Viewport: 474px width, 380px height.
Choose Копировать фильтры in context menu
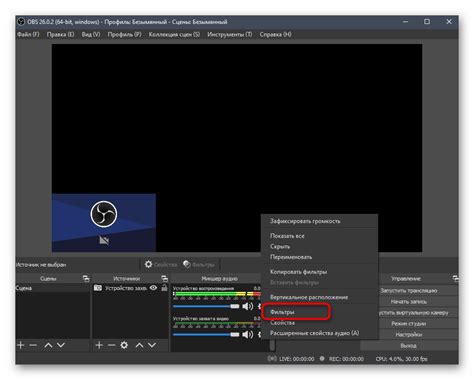319,272
